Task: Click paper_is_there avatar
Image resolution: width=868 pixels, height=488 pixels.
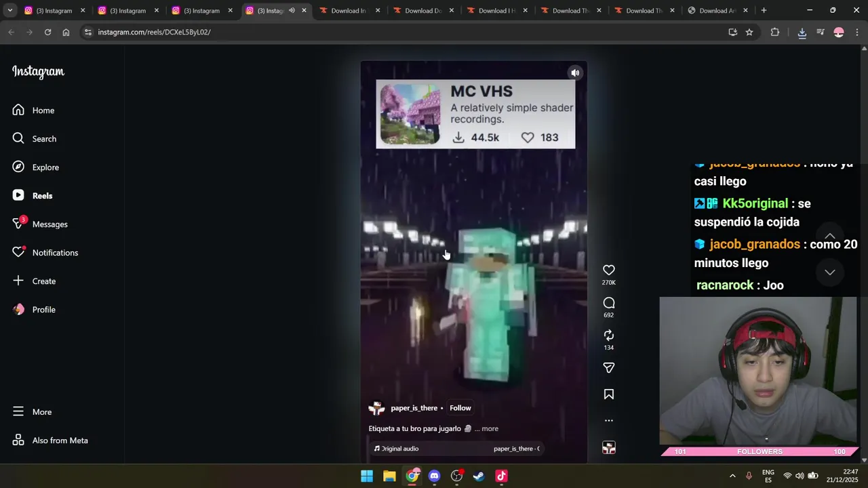Action: click(376, 408)
